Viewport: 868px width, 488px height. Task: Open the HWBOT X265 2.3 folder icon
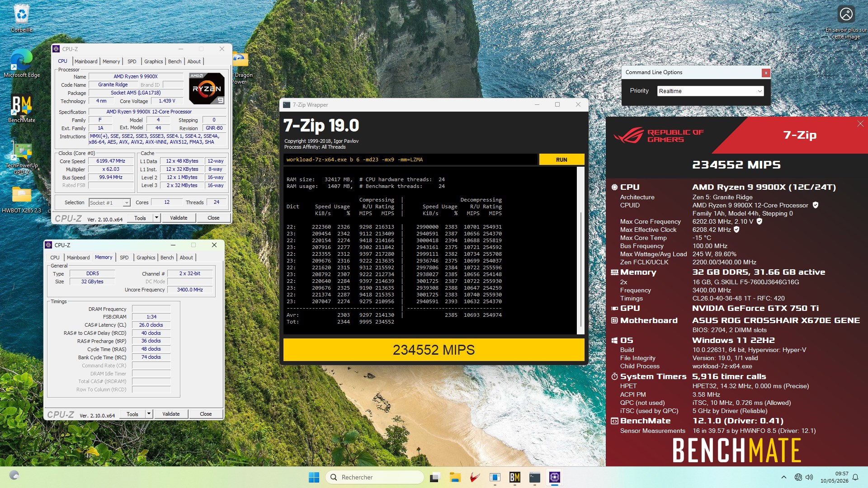click(21, 199)
